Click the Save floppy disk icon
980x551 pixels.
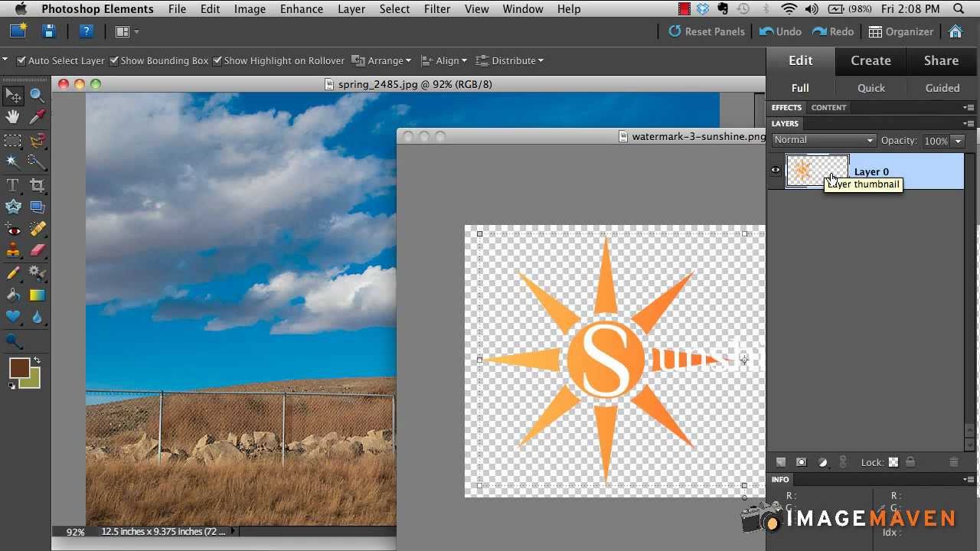point(49,31)
